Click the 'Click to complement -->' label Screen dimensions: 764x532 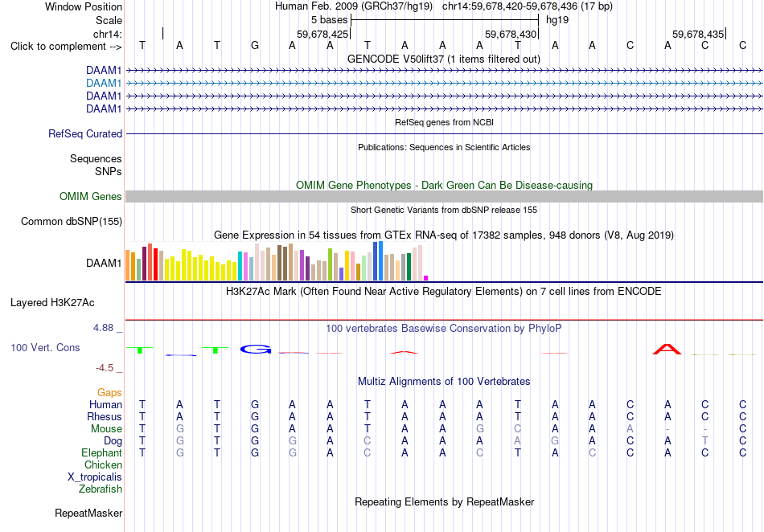click(66, 47)
